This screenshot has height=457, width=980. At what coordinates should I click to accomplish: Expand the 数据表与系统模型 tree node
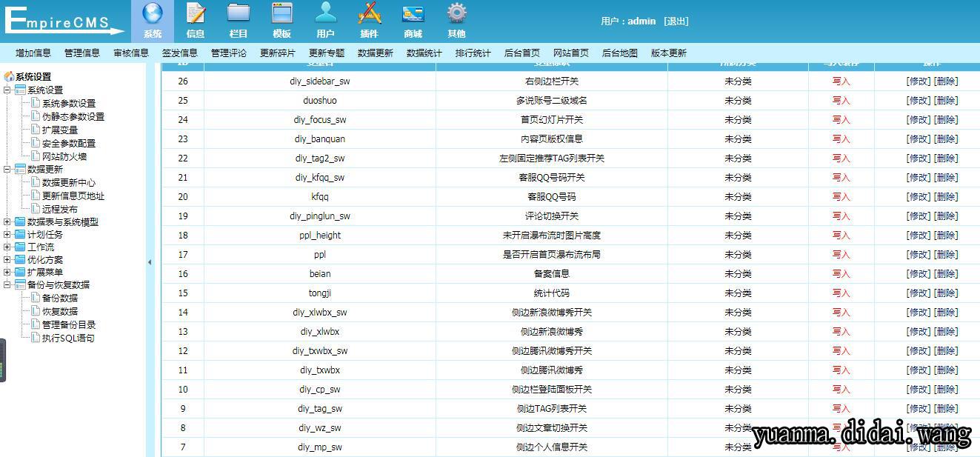coord(7,221)
